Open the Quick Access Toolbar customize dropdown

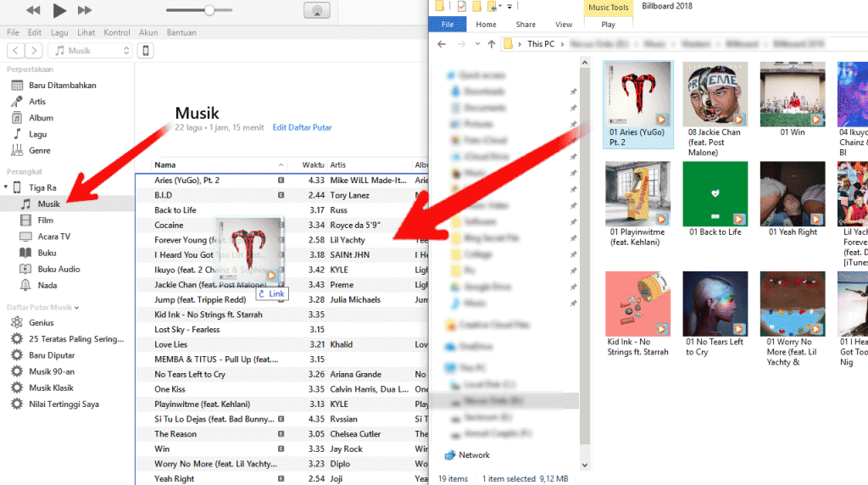[x=509, y=7]
